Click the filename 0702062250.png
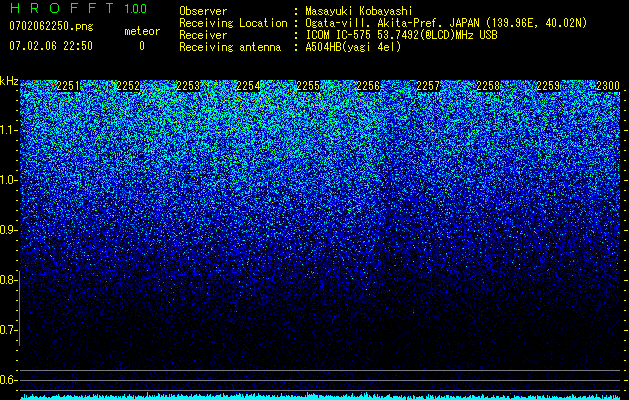This screenshot has height=400, width=629. [51, 26]
